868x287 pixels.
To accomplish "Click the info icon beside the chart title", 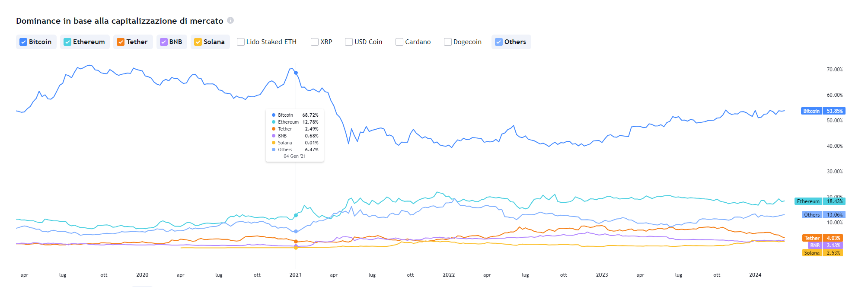I will [x=230, y=20].
